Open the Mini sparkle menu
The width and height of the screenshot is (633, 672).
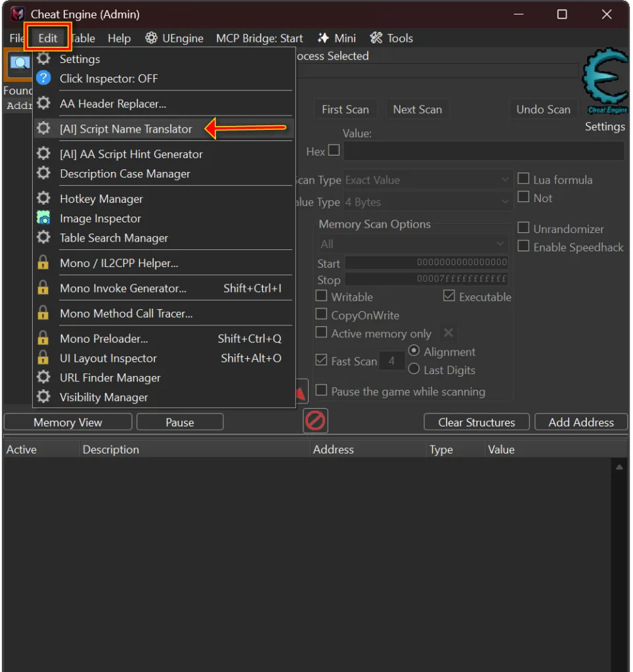pos(337,38)
